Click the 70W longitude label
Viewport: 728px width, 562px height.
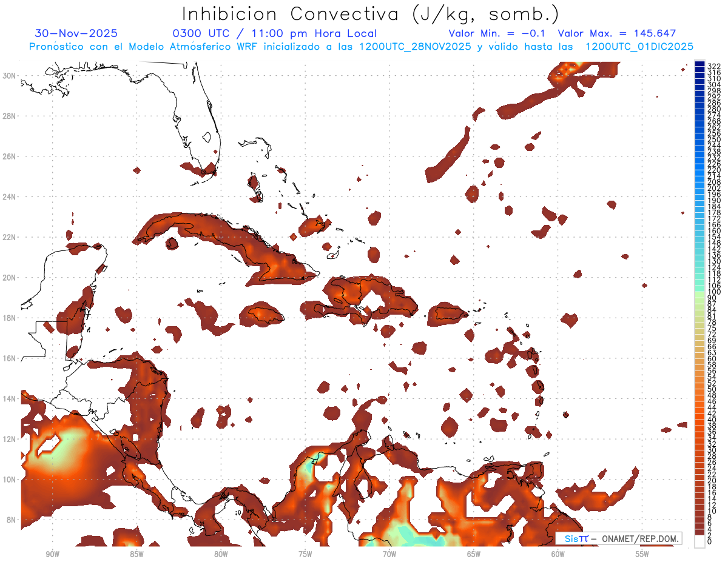389,555
